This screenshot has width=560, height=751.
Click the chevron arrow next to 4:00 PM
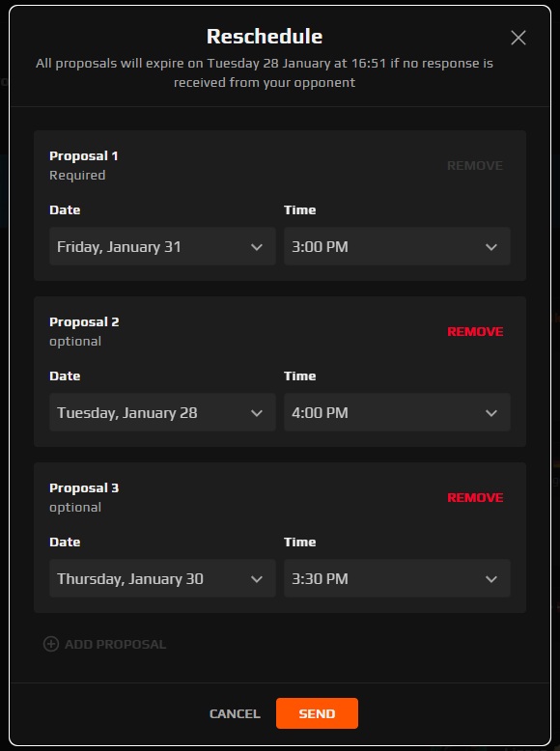(x=491, y=413)
